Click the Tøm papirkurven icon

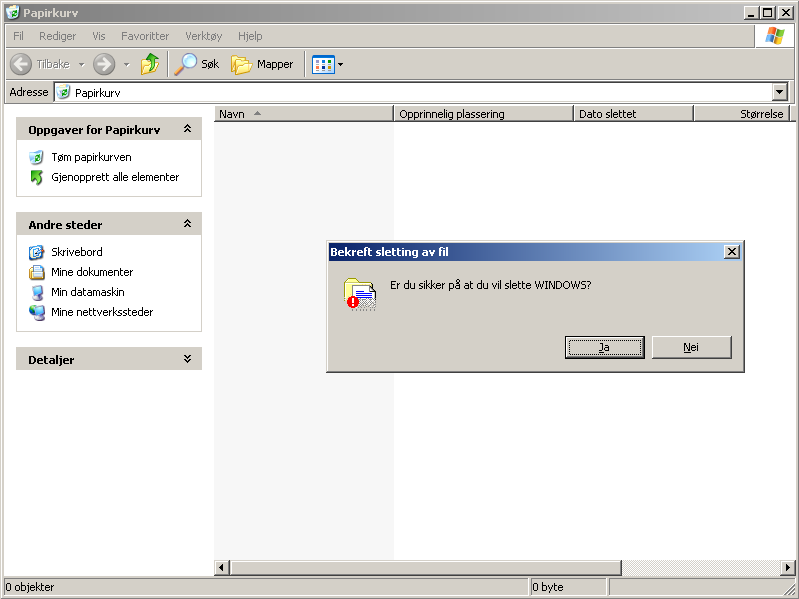[x=36, y=157]
